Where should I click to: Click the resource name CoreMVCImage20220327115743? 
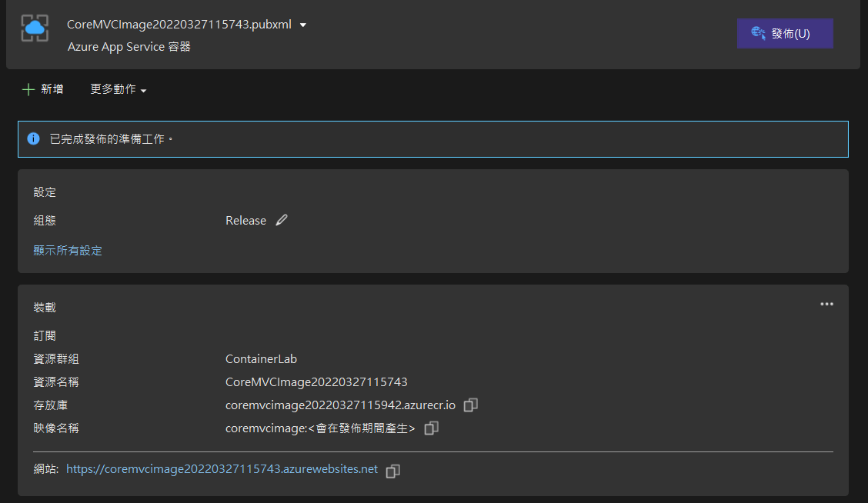pos(316,382)
